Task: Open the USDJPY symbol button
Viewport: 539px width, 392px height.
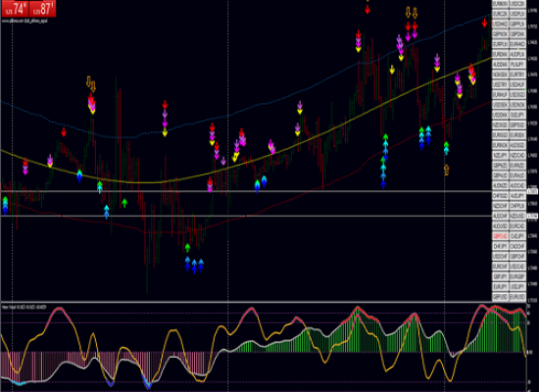Action: tap(517, 286)
